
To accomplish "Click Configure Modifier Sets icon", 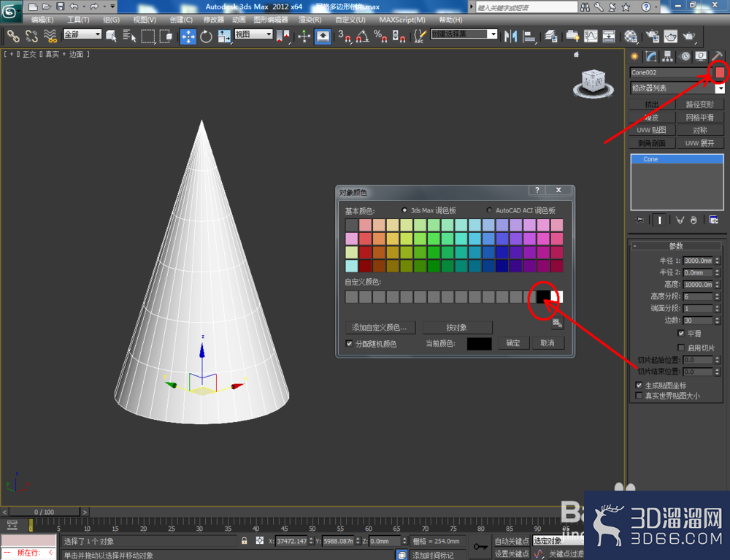I will [714, 220].
